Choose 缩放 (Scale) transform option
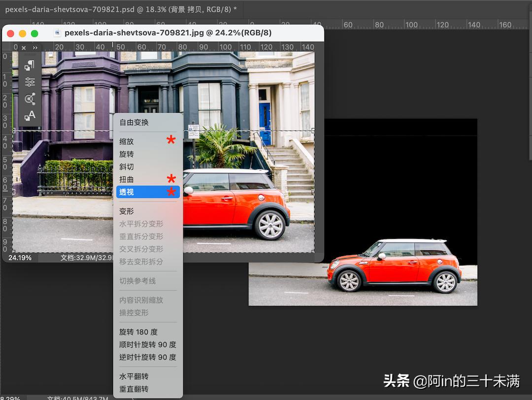Viewport: 532px width, 400px height. [127, 141]
